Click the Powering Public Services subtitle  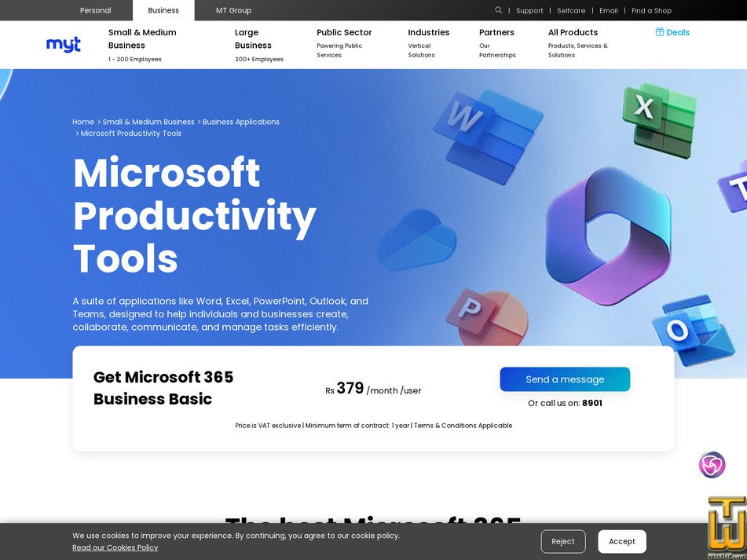[x=339, y=50]
